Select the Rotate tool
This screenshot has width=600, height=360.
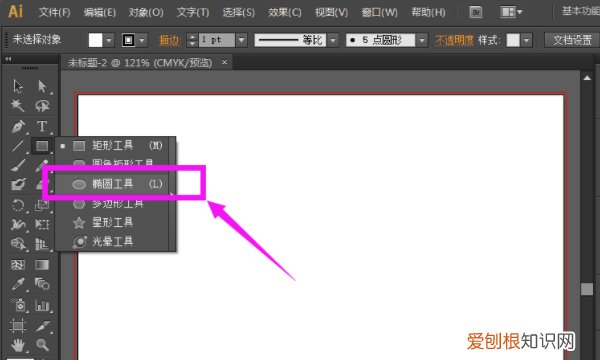coord(18,205)
